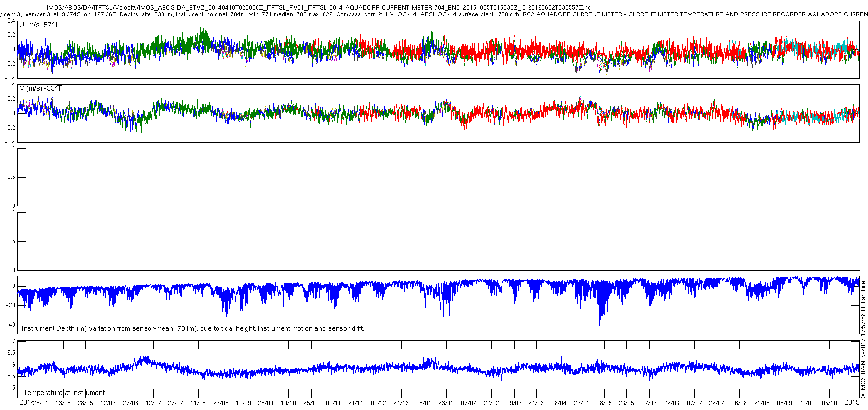Select the 28/05 date tick label

point(85,403)
